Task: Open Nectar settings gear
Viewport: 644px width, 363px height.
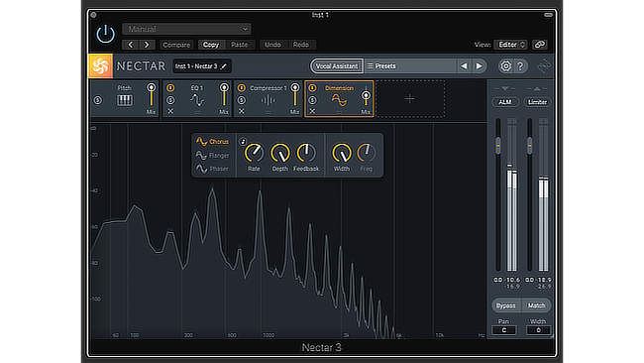Action: (505, 66)
